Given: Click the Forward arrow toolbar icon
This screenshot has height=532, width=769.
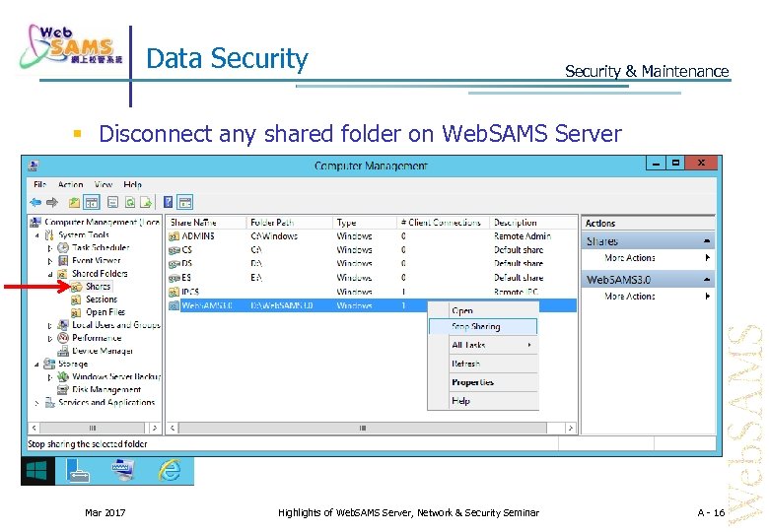Looking at the screenshot, I should point(52,202).
